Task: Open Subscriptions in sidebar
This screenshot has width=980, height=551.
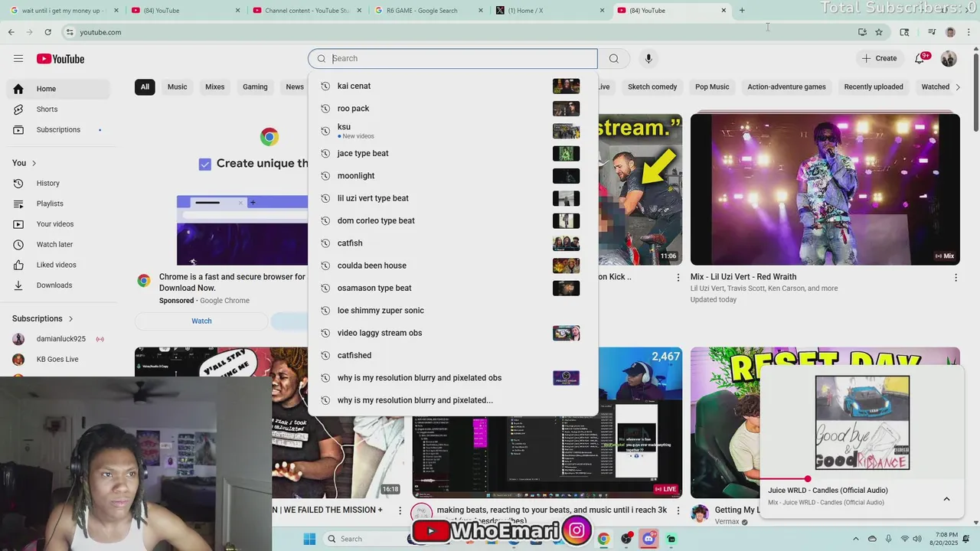Action: (58, 129)
